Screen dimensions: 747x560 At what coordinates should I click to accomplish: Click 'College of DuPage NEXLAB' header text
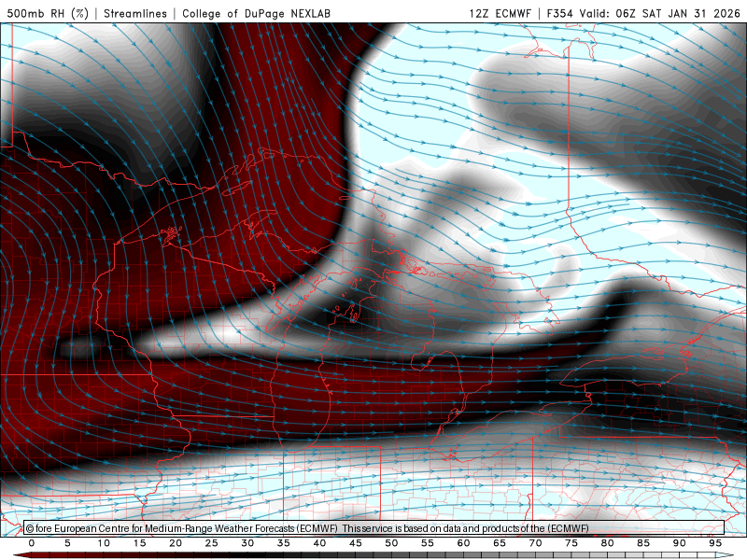tap(256, 13)
